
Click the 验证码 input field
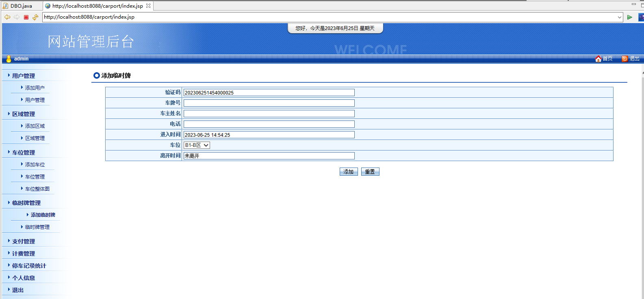[x=269, y=92]
